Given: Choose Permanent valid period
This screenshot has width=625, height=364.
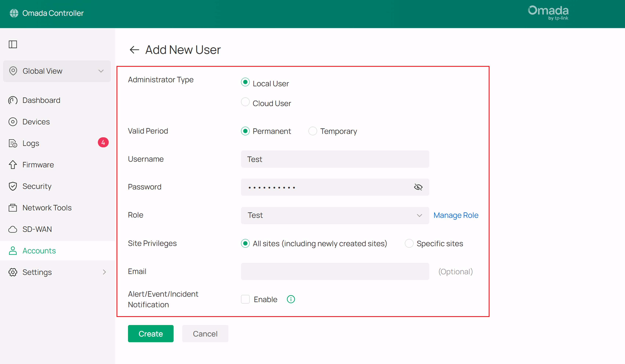Looking at the screenshot, I should pyautogui.click(x=245, y=131).
